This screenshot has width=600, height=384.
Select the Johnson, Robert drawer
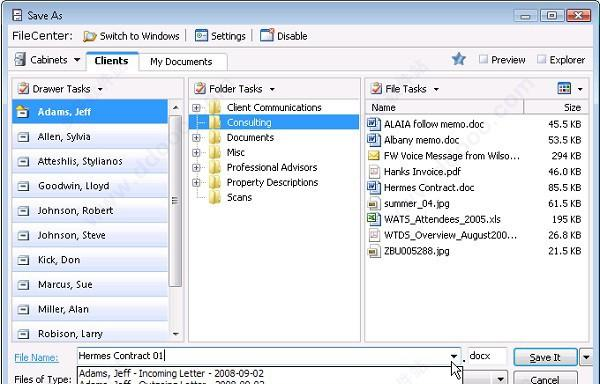point(90,211)
